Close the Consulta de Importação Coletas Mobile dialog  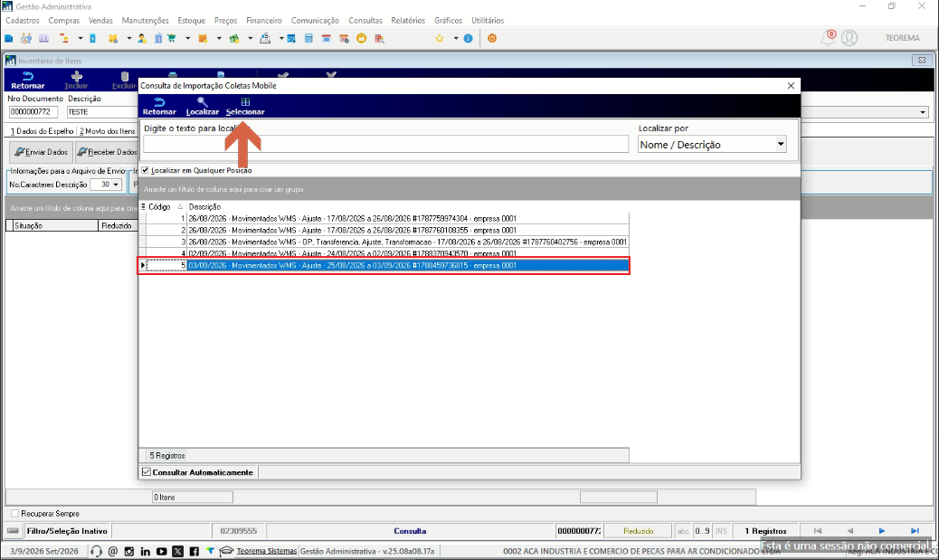(791, 86)
